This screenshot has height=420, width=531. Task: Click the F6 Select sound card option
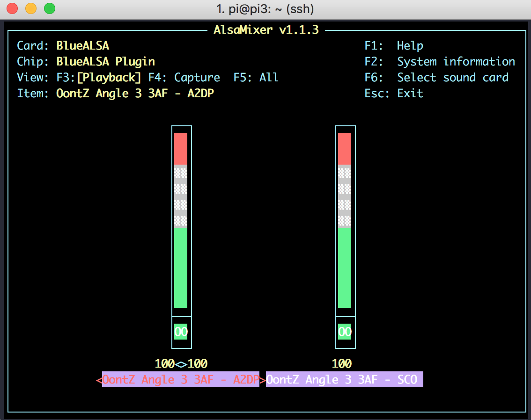point(437,77)
